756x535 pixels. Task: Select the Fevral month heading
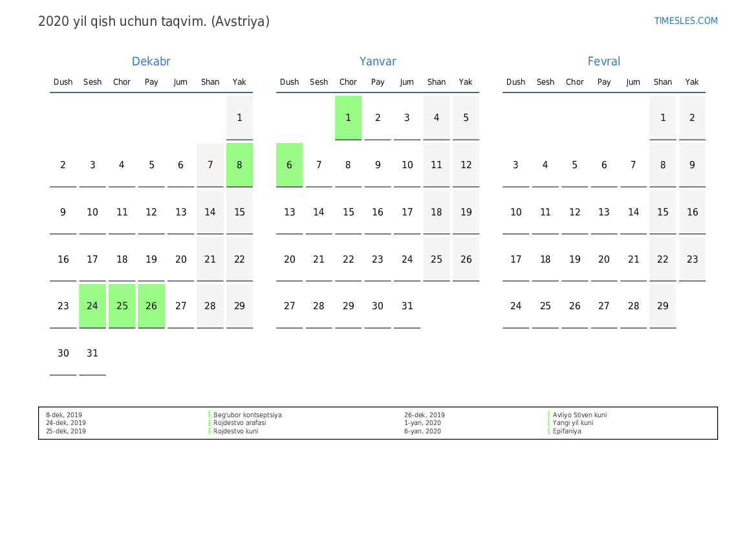603,61
